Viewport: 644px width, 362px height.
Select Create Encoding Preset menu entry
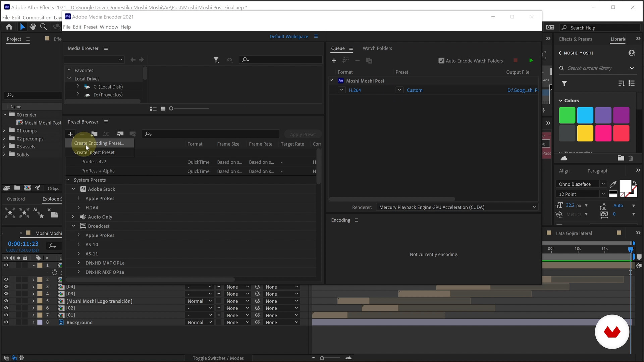tap(99, 143)
